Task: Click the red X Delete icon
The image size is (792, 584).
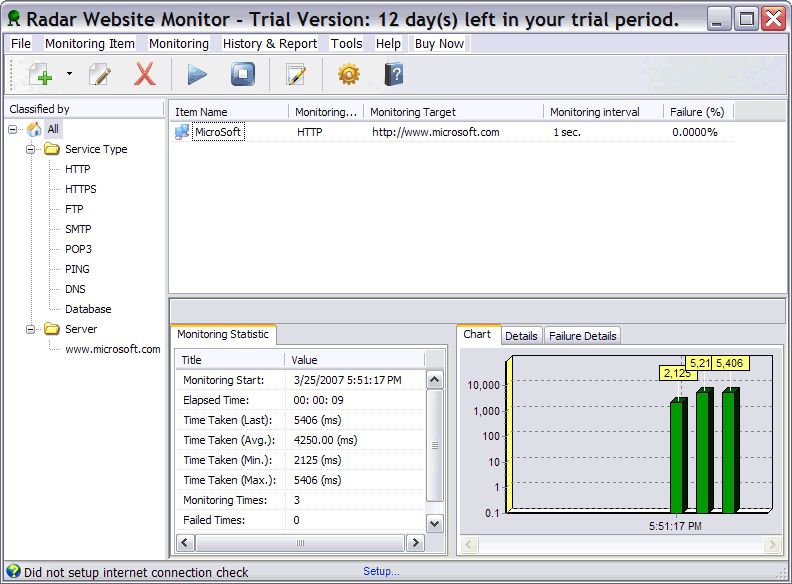Action: tap(145, 75)
